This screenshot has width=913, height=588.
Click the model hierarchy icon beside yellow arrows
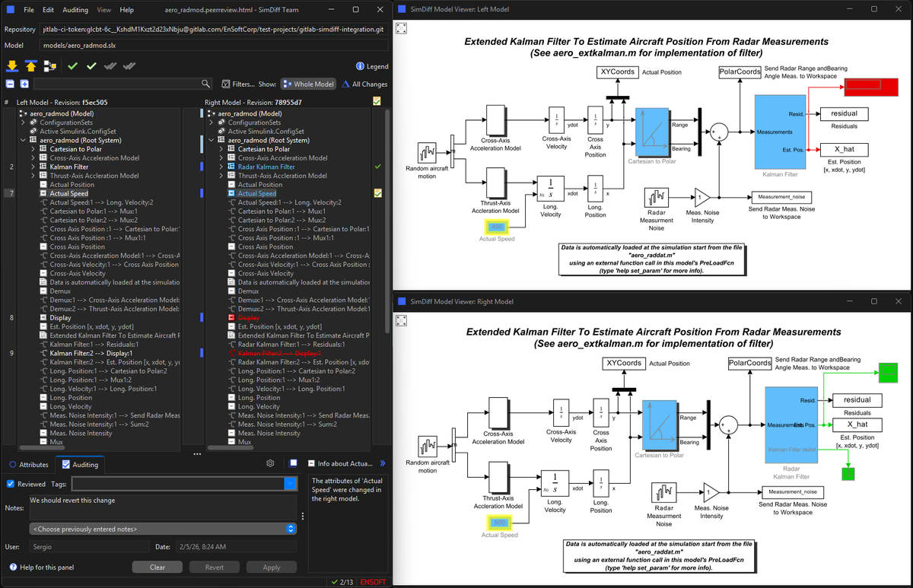(x=49, y=66)
